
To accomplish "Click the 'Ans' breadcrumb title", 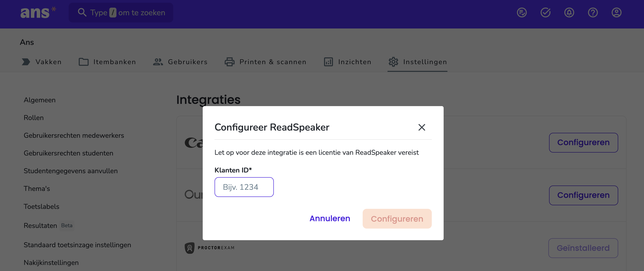I will click(27, 42).
